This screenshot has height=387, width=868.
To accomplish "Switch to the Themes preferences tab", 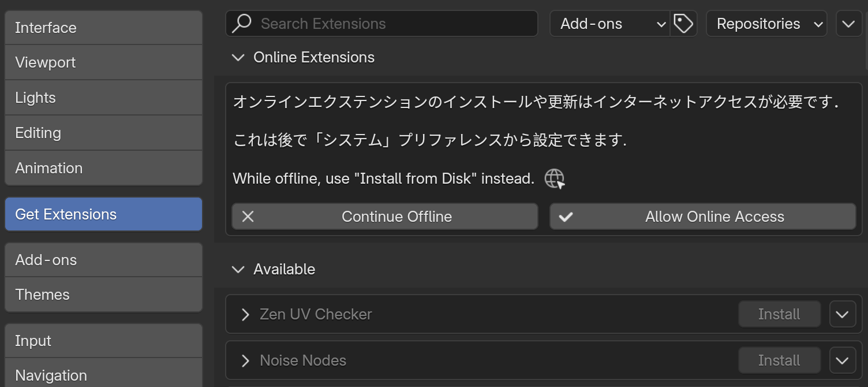I will pos(103,294).
